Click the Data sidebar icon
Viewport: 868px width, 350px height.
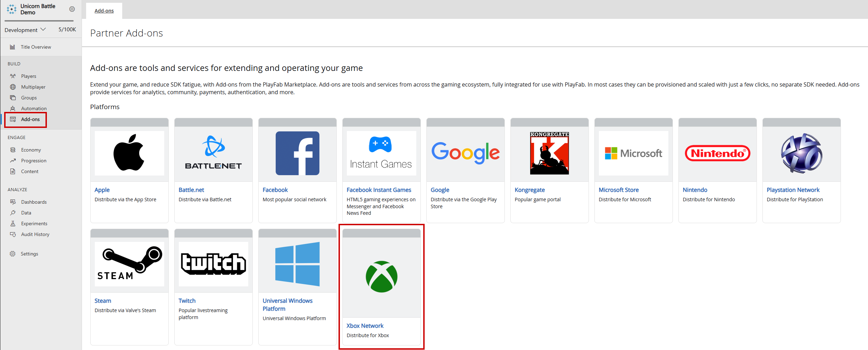click(13, 213)
